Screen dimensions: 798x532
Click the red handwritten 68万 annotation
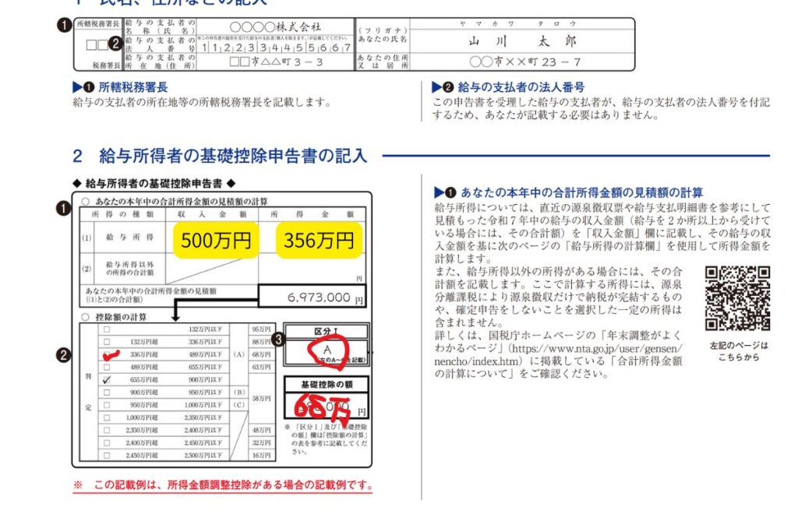coord(324,407)
